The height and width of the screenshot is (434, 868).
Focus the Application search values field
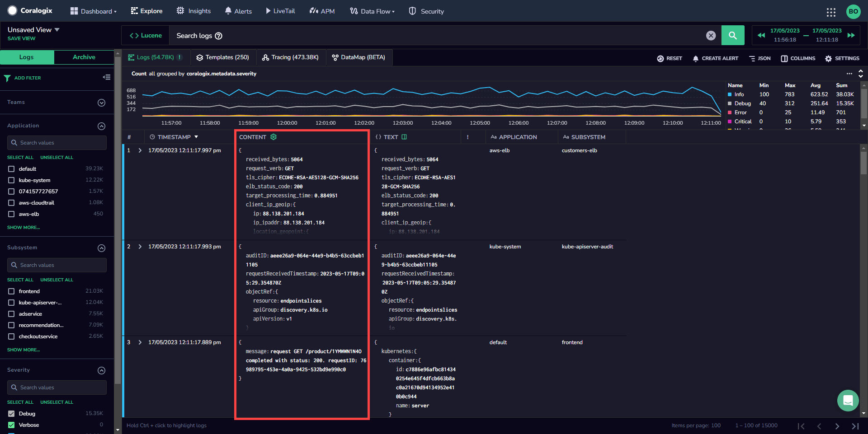tap(57, 143)
